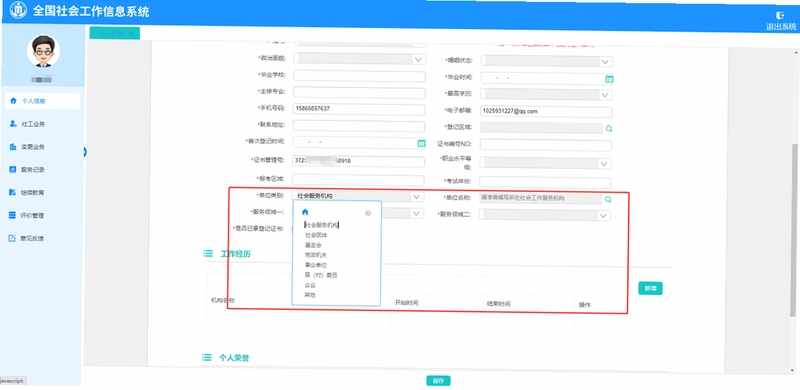Screen dimensions: 800x390
Task: Expand the 职业水平等级 dropdown
Action: (x=604, y=164)
